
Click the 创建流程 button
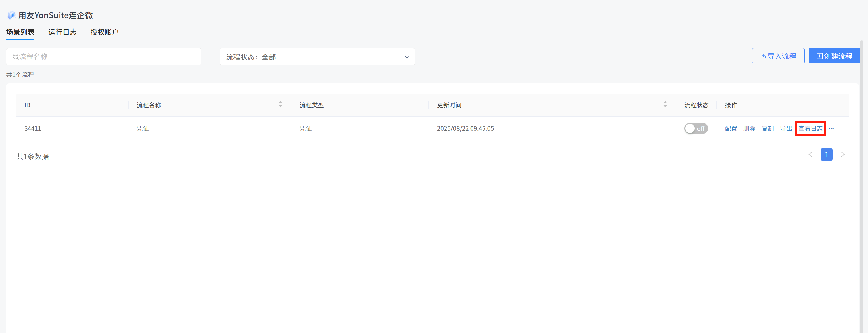(834, 56)
